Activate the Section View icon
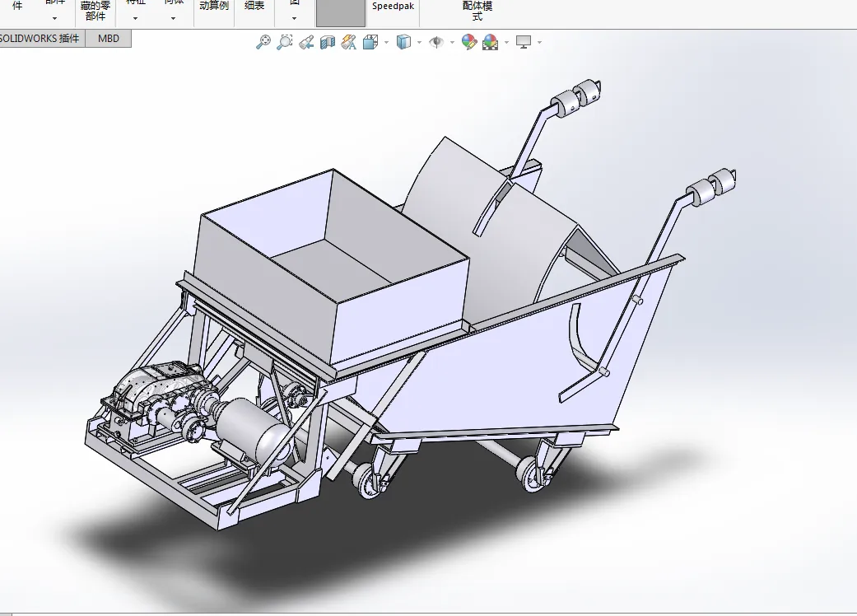Image resolution: width=857 pixels, height=616 pixels. 328,42
